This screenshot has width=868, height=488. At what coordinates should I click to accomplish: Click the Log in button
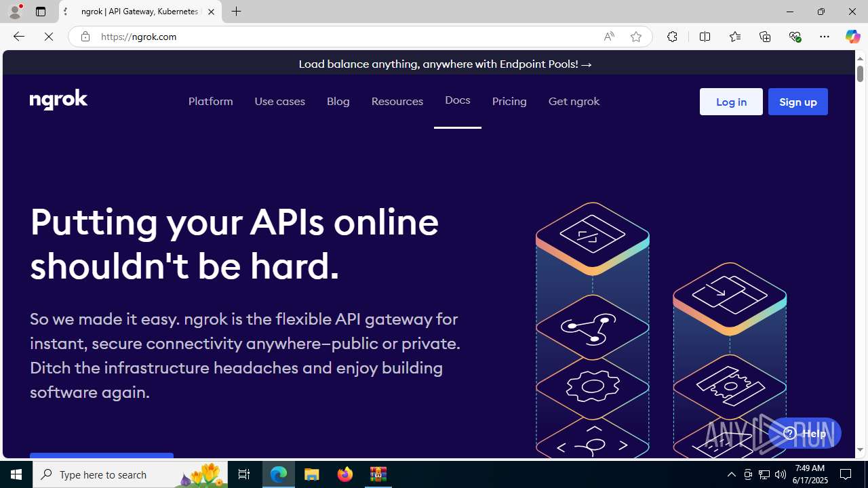(731, 102)
